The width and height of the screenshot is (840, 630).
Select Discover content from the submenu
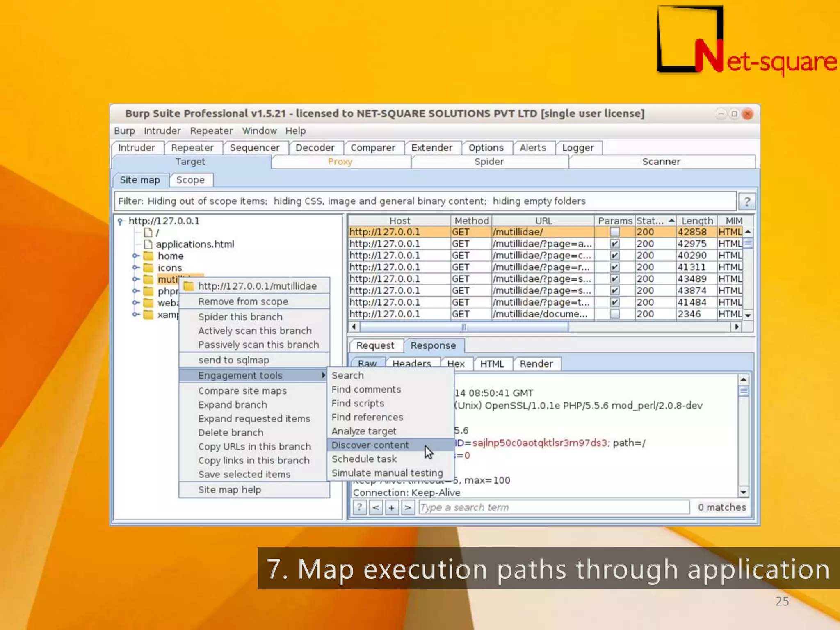click(370, 445)
